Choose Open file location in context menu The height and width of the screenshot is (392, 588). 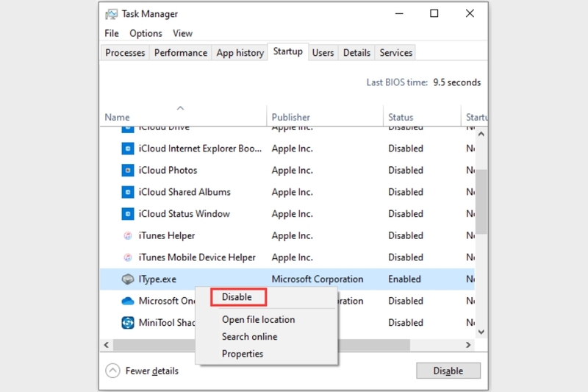(259, 320)
